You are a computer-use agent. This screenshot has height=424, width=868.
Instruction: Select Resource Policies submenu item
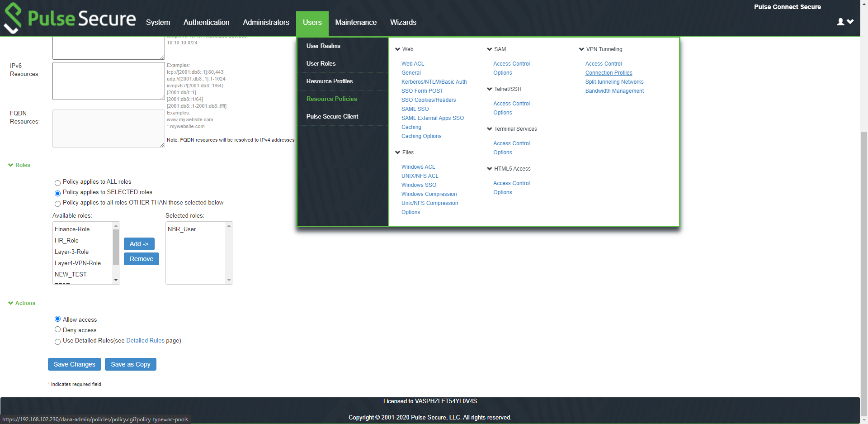[343, 99]
